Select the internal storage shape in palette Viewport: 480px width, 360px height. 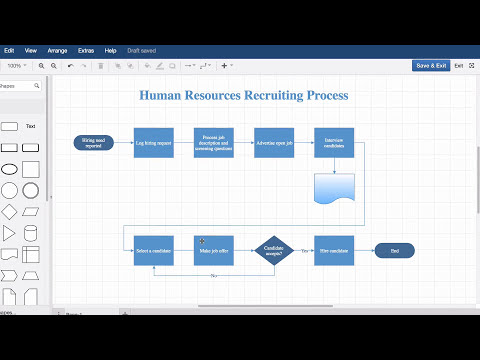click(x=31, y=255)
